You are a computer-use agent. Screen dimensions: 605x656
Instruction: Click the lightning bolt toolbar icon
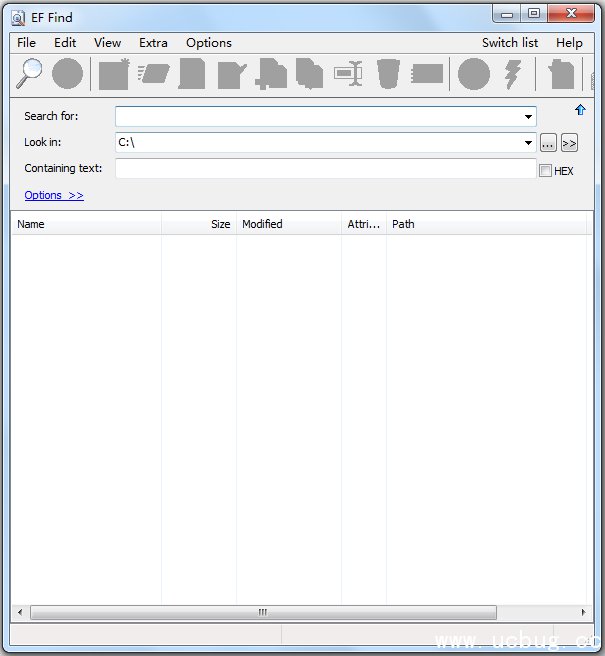click(513, 74)
